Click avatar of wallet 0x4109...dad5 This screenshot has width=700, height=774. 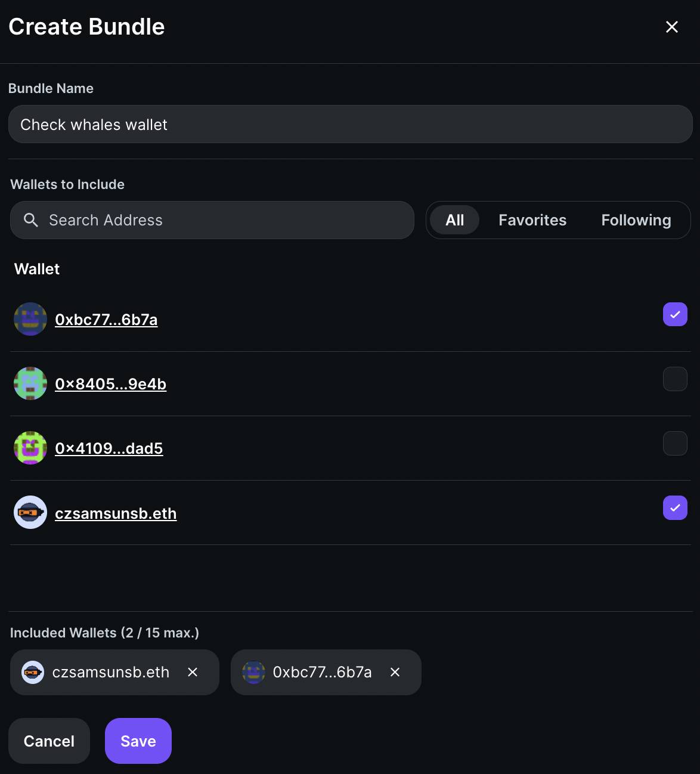[30, 448]
